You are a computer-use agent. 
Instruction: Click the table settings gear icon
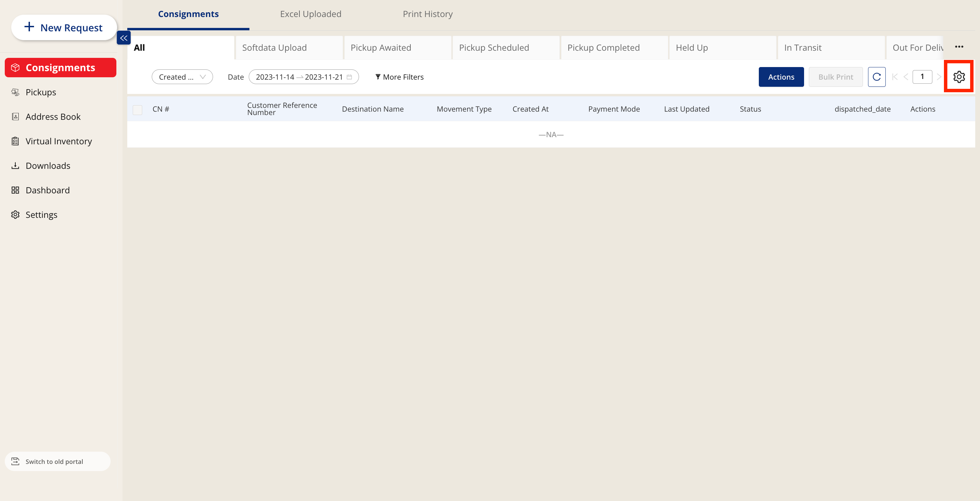tap(958, 77)
